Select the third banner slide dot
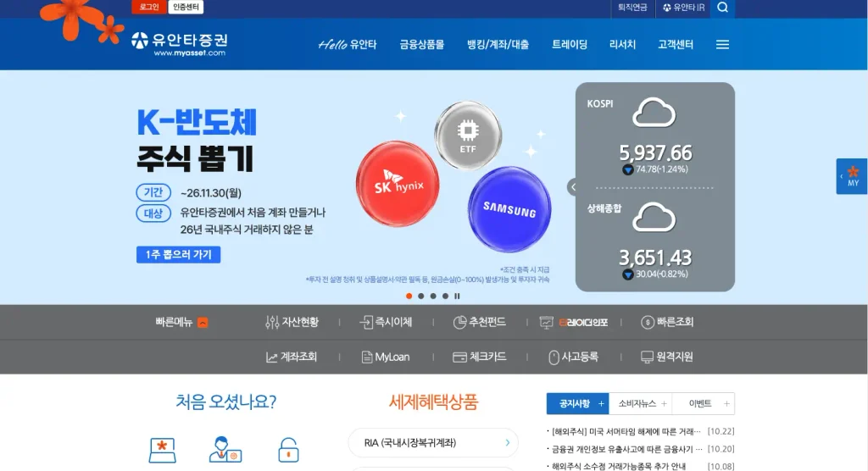 click(x=433, y=296)
